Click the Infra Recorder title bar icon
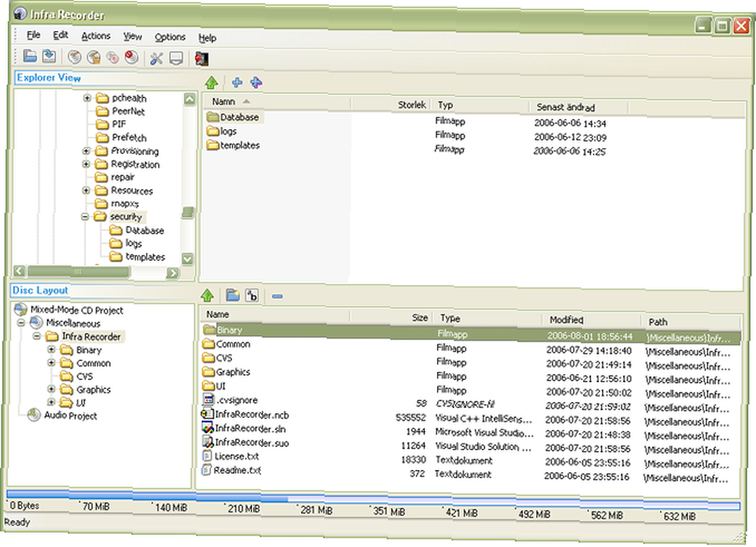This screenshot has height=547, width=756. point(20,14)
